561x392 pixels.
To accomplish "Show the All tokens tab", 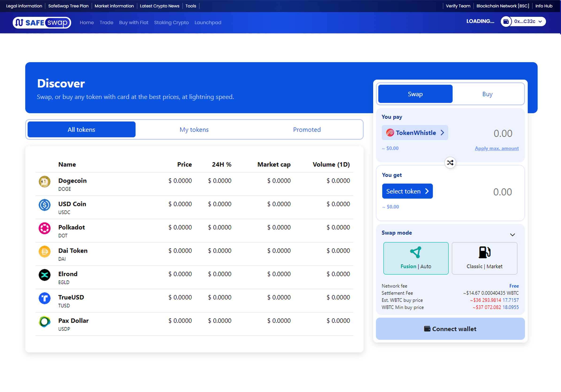I will coord(81,129).
